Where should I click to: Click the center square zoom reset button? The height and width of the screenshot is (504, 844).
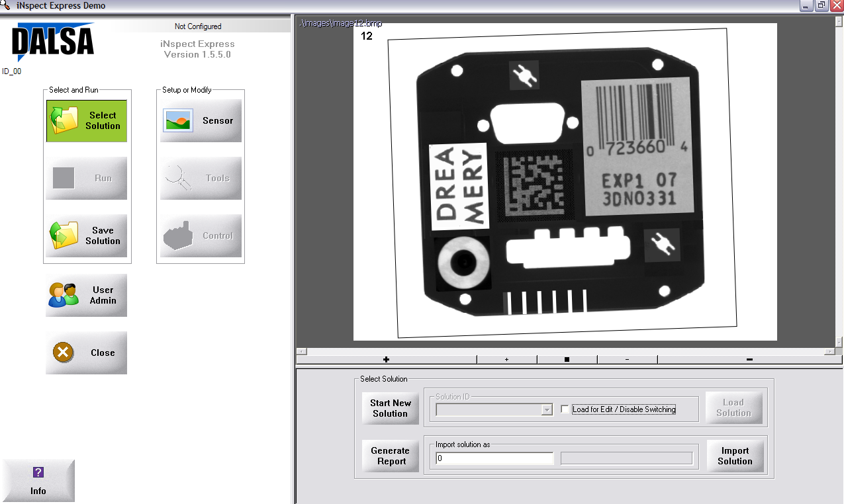pyautogui.click(x=567, y=360)
